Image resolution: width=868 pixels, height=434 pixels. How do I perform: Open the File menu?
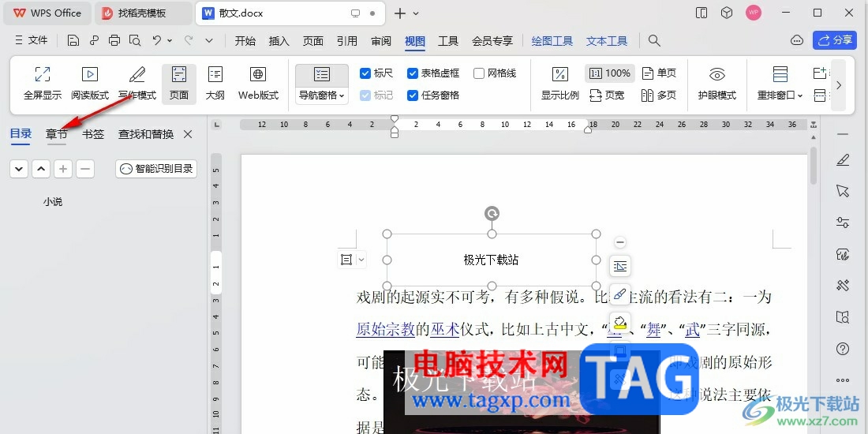(x=32, y=40)
